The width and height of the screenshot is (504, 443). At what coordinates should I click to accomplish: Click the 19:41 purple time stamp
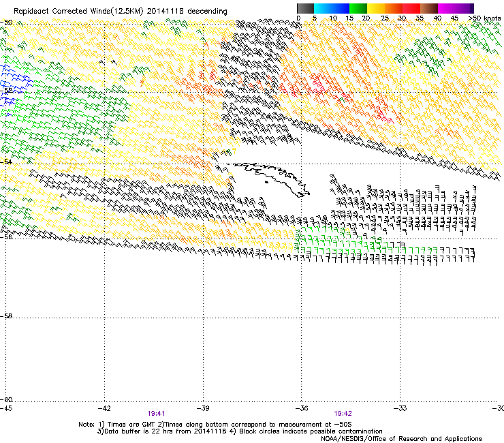(x=156, y=414)
